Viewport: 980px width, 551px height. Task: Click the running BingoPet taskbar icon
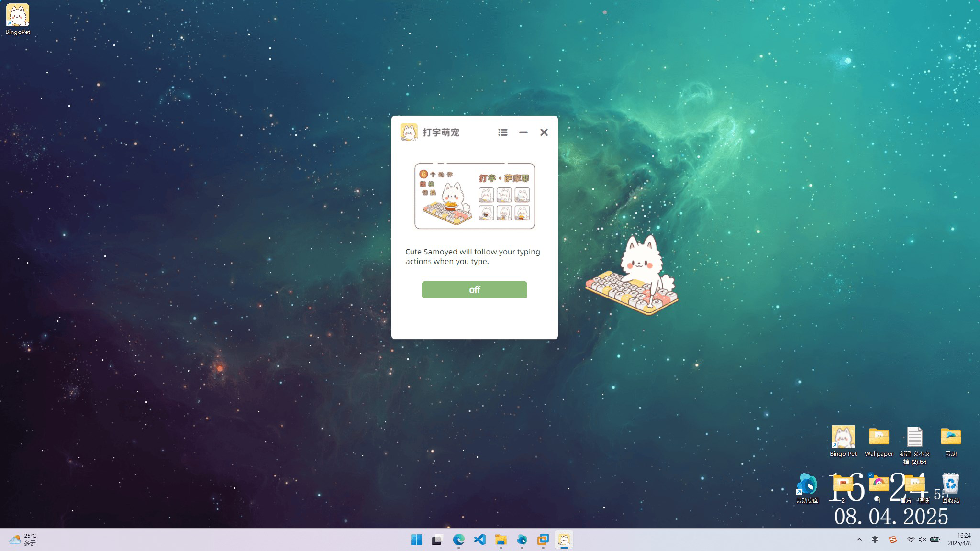tap(564, 540)
